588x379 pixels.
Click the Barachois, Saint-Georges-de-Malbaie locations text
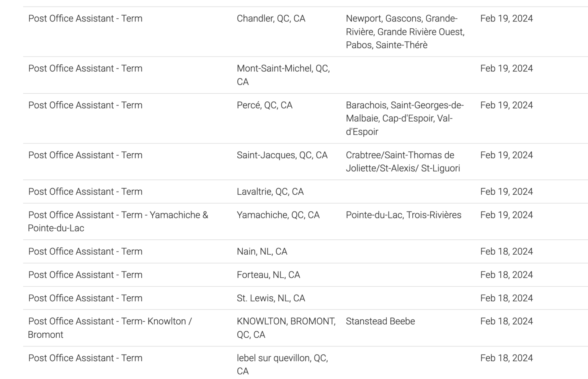point(405,118)
